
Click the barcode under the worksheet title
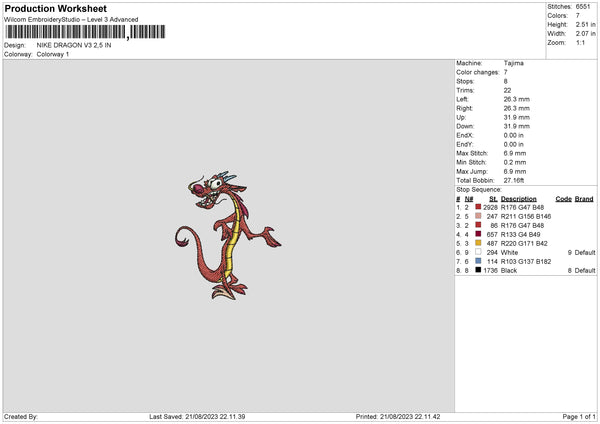pos(85,32)
